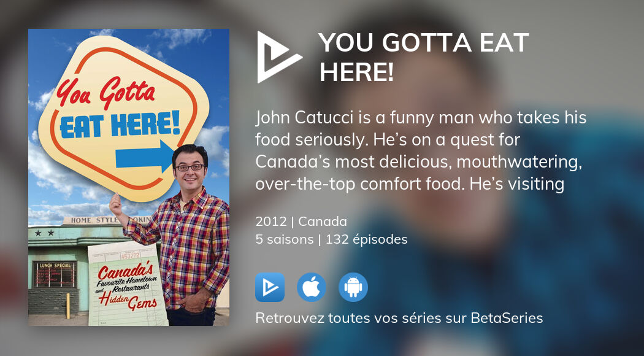Open the Android app icon

353,287
